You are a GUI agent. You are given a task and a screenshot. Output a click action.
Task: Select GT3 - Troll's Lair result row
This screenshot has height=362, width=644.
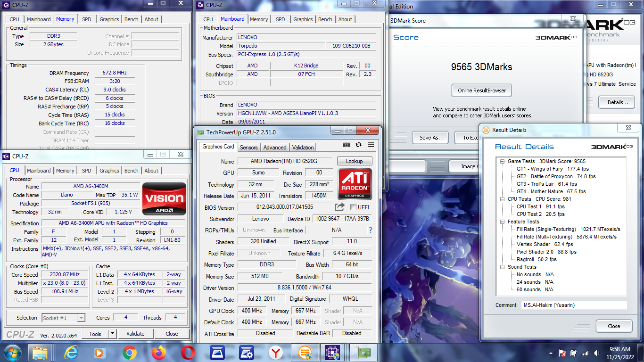click(x=547, y=184)
